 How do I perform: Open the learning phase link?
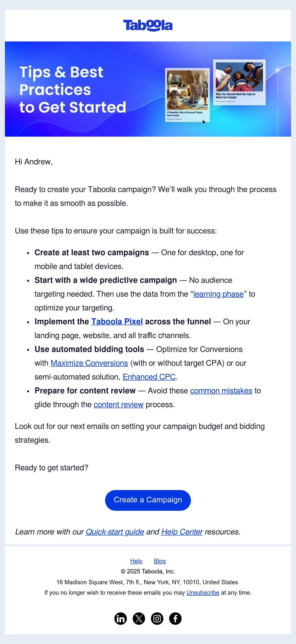[x=218, y=294]
